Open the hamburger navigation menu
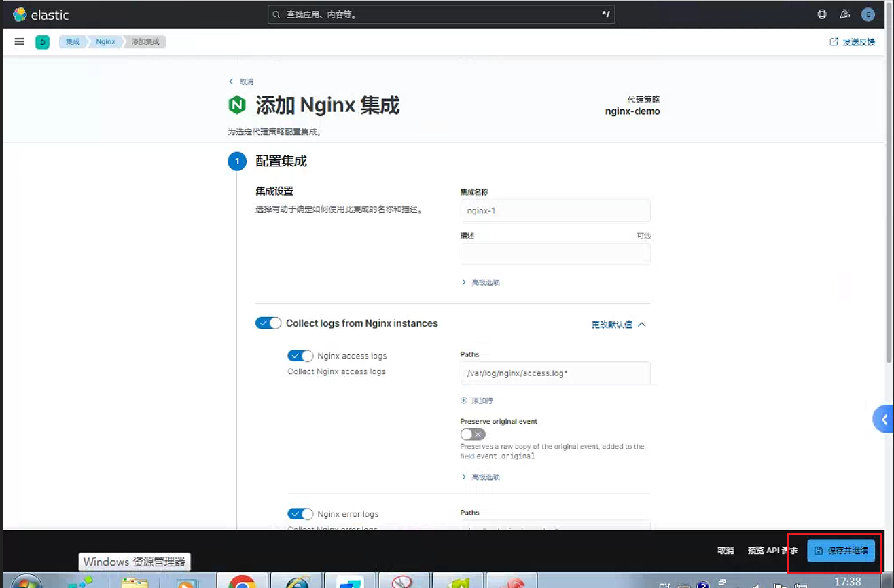The width and height of the screenshot is (894, 588). (20, 42)
